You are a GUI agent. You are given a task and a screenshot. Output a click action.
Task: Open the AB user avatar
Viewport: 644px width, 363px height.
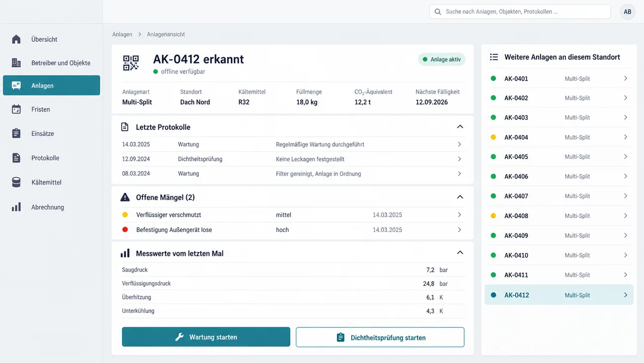click(628, 11)
